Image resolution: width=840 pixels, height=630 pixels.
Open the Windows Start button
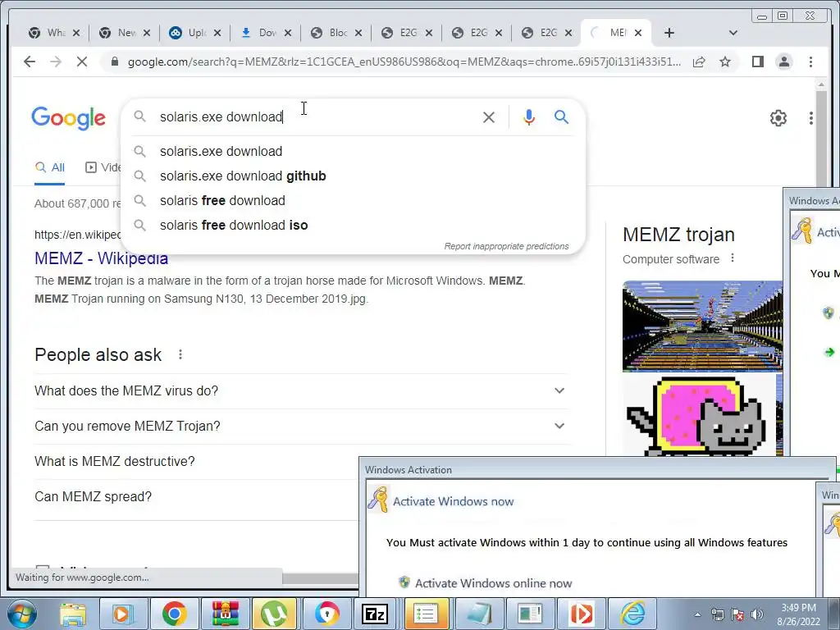tap(21, 614)
